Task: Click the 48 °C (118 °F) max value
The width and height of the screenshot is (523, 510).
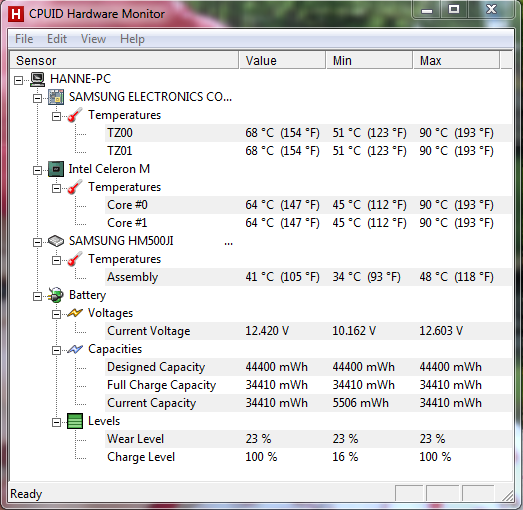Action: tap(456, 277)
